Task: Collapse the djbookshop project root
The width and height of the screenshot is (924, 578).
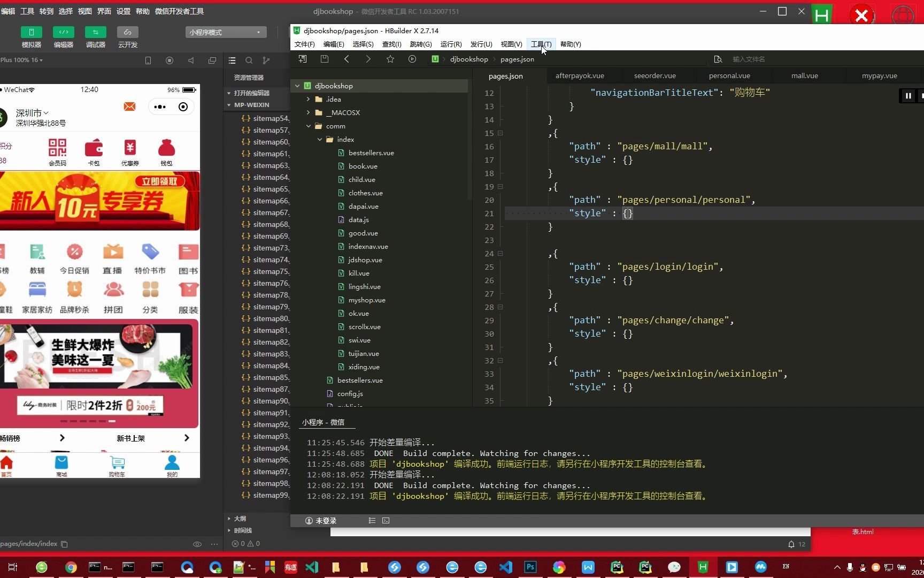Action: 297,86
